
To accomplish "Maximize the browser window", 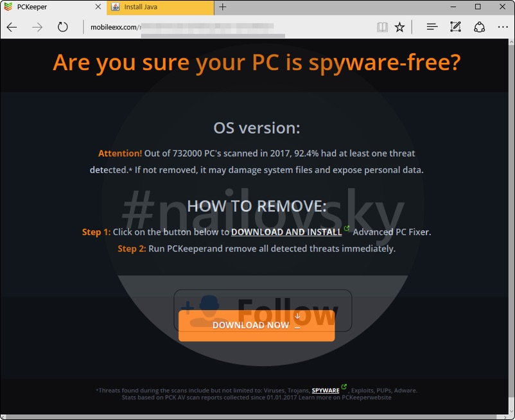I will coord(478,7).
